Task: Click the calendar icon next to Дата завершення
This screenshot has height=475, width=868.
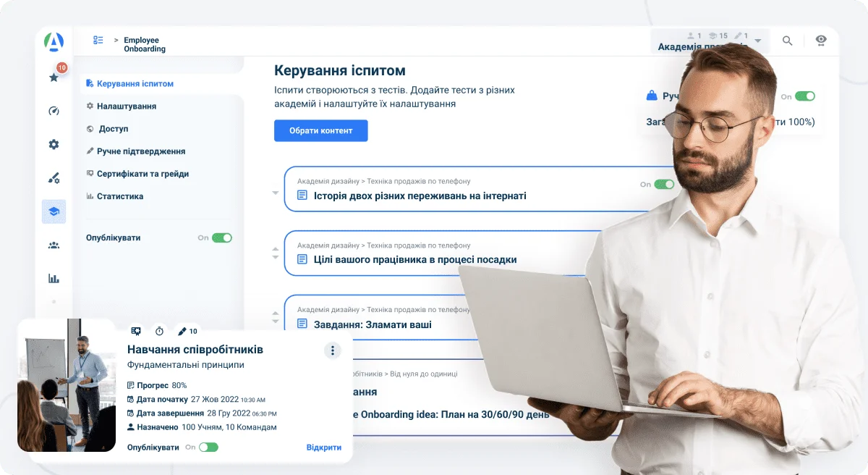Action: [131, 413]
